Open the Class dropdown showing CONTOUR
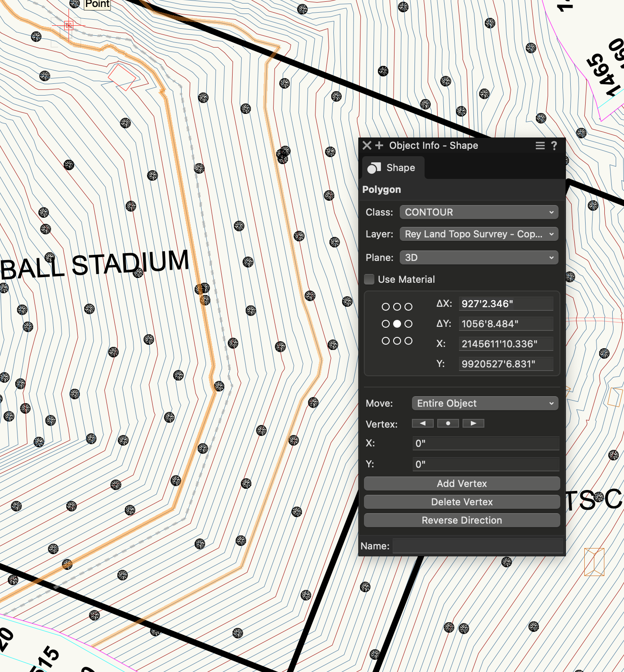 point(479,212)
